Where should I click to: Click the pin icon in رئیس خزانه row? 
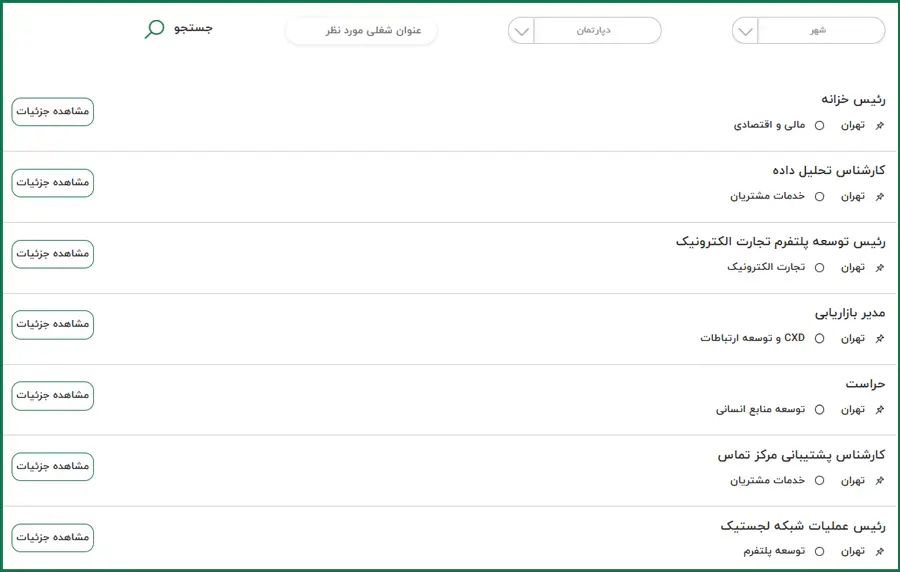click(x=880, y=126)
